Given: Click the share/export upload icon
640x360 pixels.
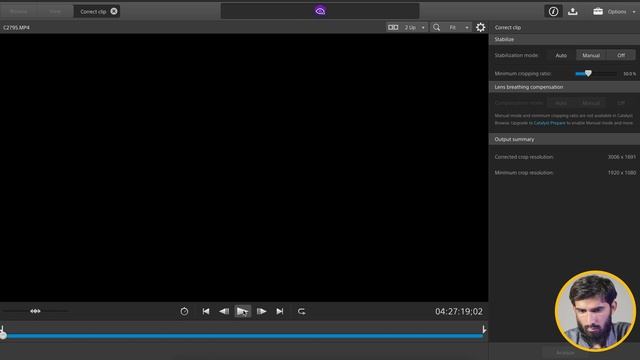Looking at the screenshot, I should (573, 11).
